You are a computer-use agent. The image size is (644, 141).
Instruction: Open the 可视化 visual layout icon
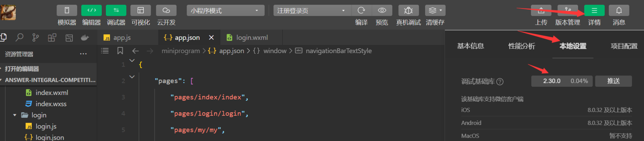coord(141,10)
